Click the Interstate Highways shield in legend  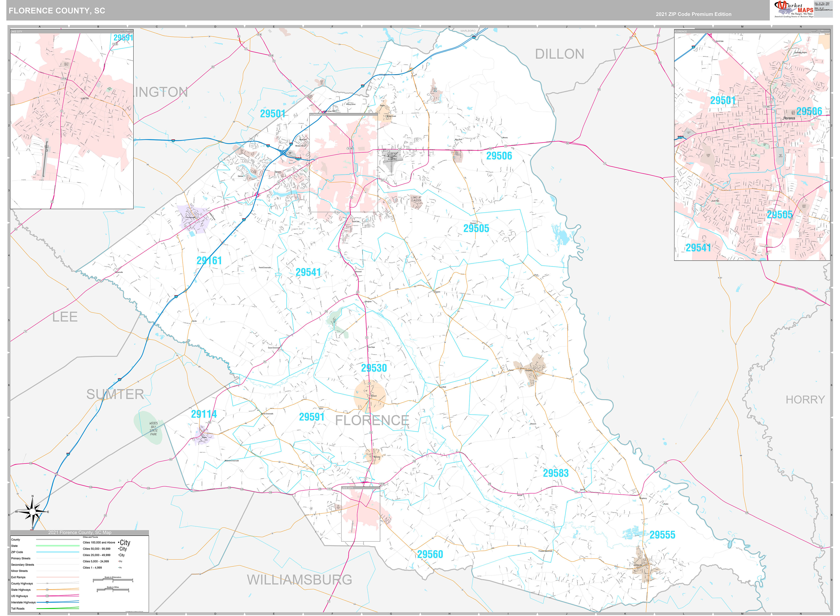47,602
